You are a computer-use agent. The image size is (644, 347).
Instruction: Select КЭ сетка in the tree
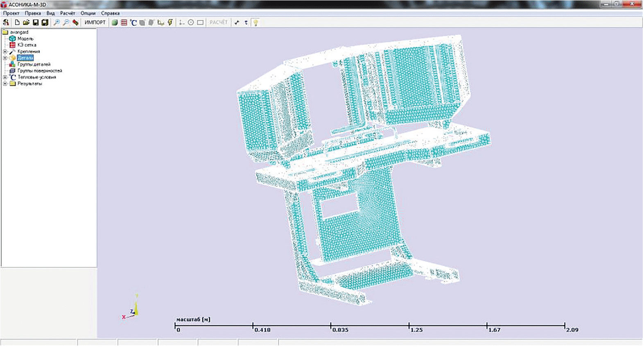pyautogui.click(x=27, y=45)
